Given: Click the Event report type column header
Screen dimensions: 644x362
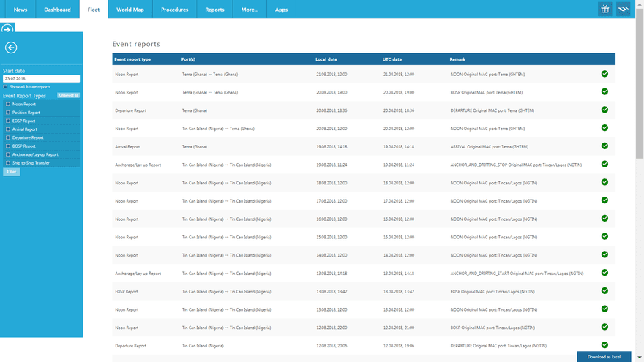Looking at the screenshot, I should click(x=132, y=59).
